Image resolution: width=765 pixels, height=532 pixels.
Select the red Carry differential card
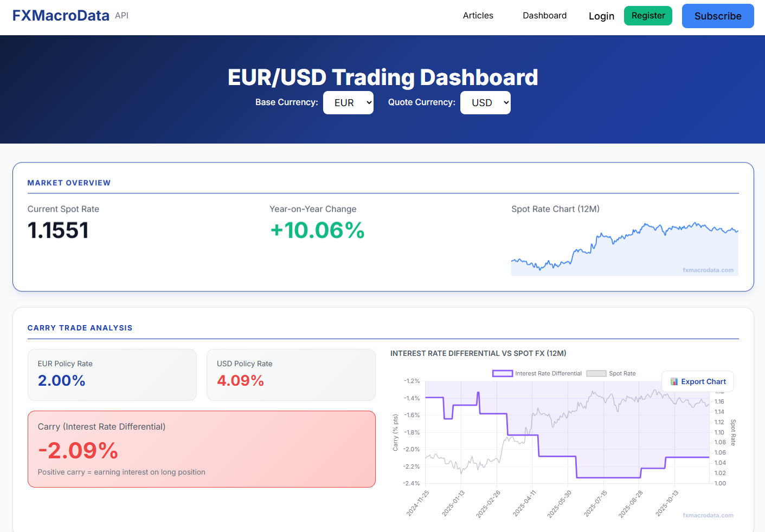(x=201, y=449)
